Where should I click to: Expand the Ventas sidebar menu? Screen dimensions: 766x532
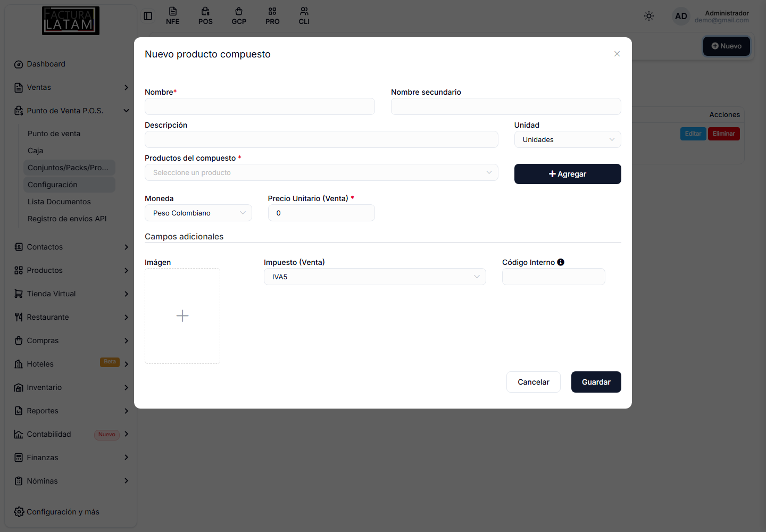pos(71,87)
